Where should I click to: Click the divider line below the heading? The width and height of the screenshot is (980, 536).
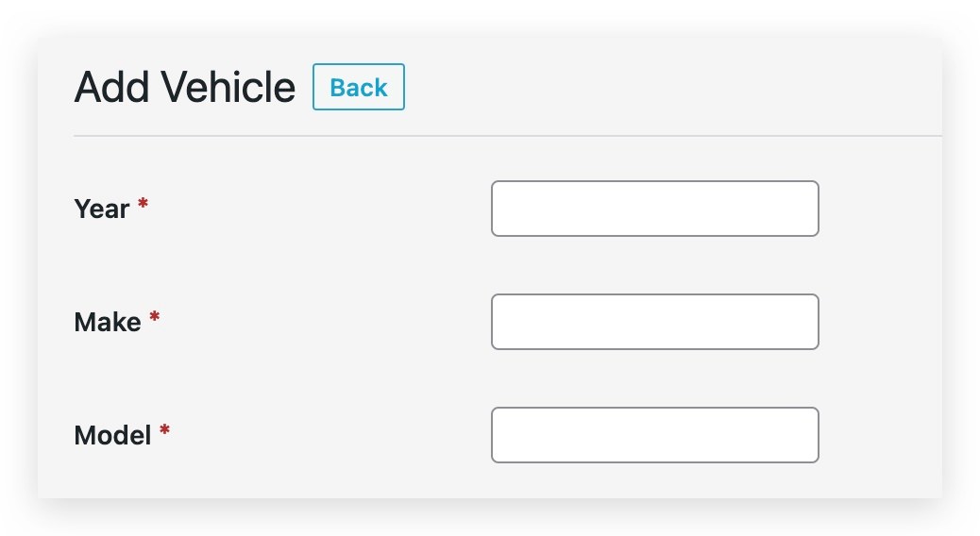[x=508, y=136]
